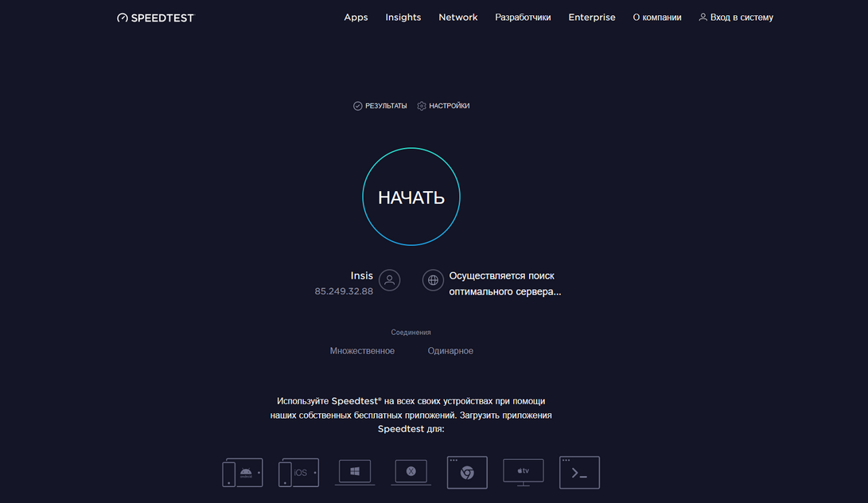868x503 pixels.
Task: Open the Windows app download icon
Action: 355,473
